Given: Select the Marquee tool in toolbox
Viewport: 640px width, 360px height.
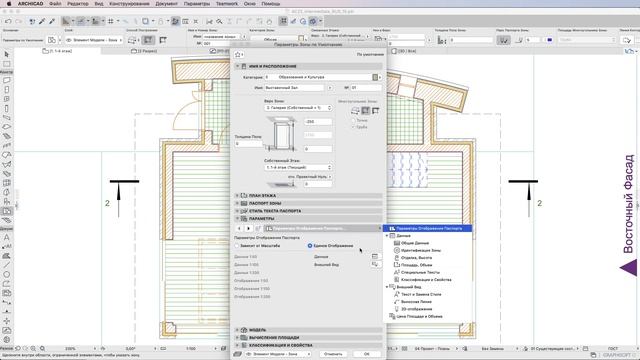Looking at the screenshot, I should pos(7,64).
